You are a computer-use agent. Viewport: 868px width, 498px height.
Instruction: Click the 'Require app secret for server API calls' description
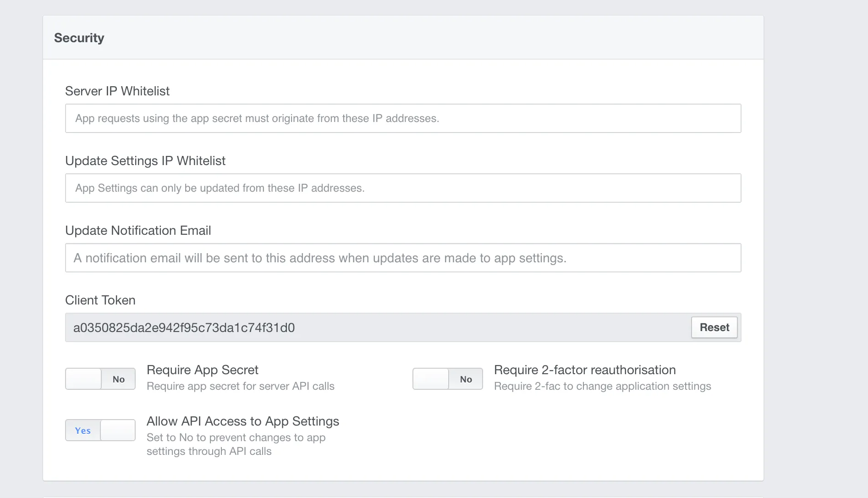(241, 386)
